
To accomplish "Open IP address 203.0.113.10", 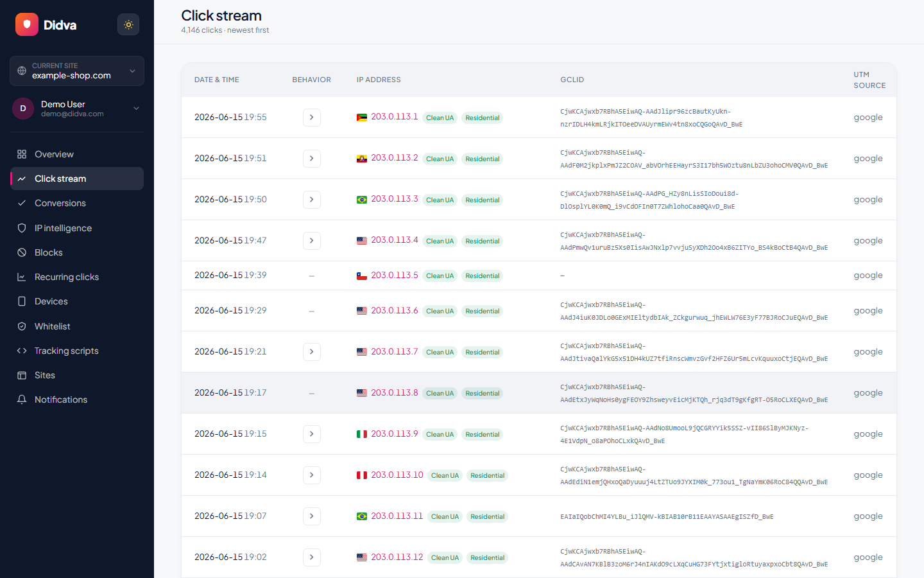I will [397, 475].
